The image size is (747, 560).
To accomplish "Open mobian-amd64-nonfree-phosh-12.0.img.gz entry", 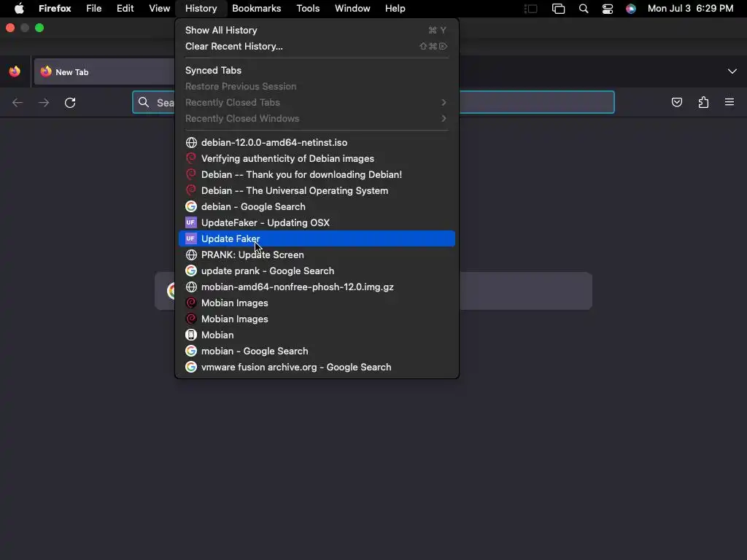I will [317, 287].
